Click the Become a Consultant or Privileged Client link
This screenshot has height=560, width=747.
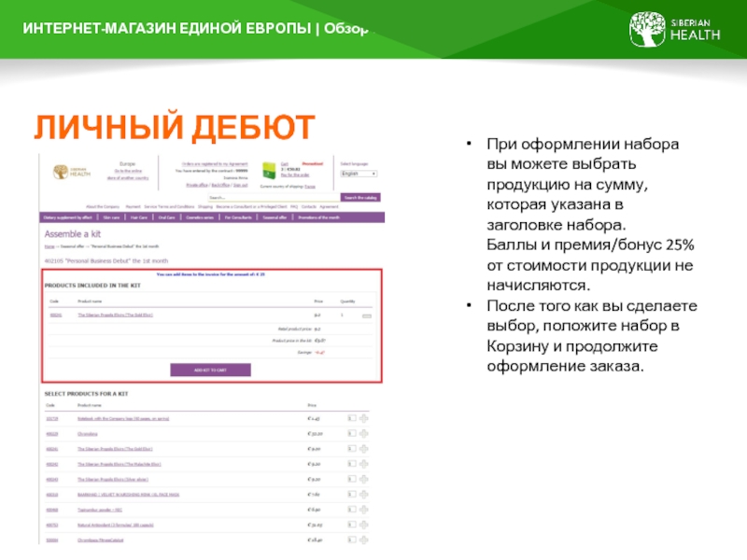pyautogui.click(x=251, y=207)
